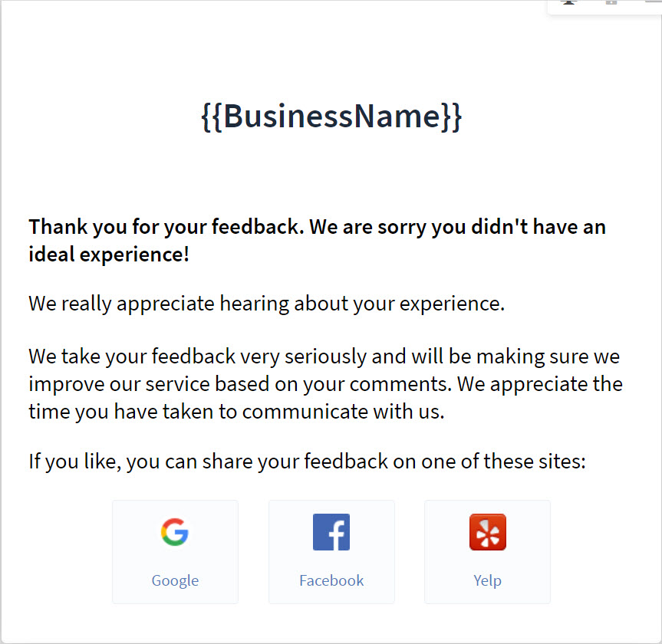This screenshot has width=662, height=644.
Task: Select the Google review site card
Action: [x=175, y=552]
